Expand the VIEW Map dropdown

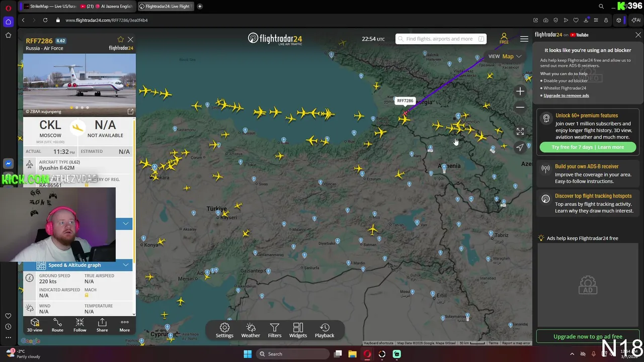(x=505, y=56)
